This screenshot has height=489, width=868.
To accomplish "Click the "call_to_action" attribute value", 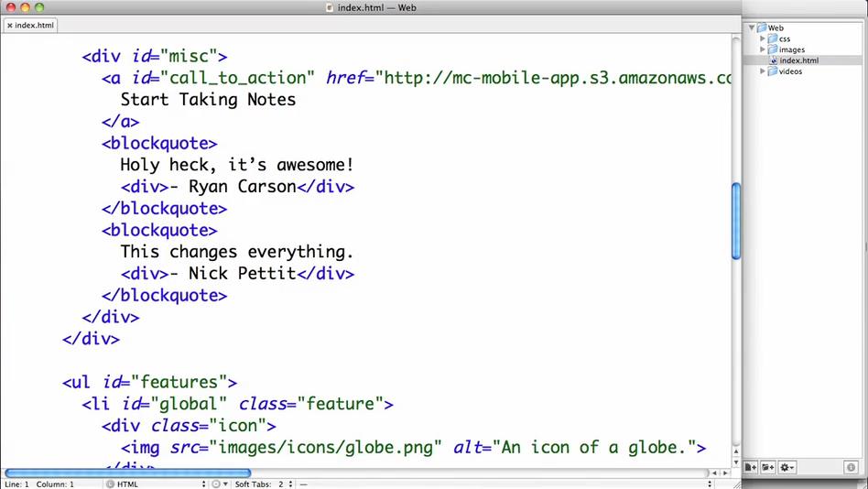I will pyautogui.click(x=237, y=78).
